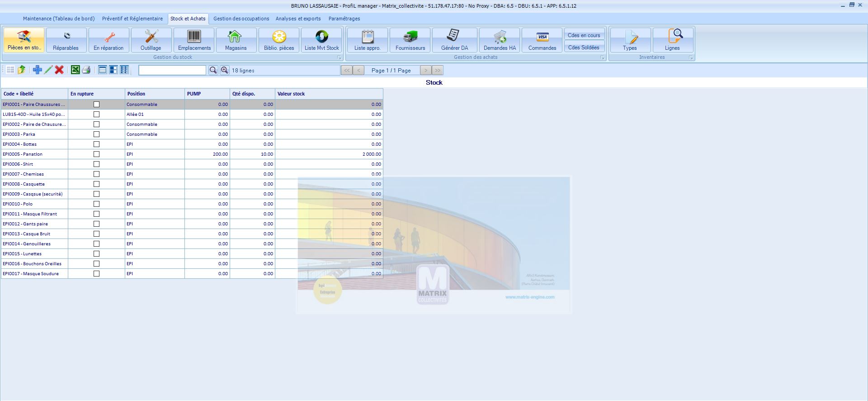The image size is (868, 401).
Task: Select Stock et Achats tab
Action: (x=188, y=19)
